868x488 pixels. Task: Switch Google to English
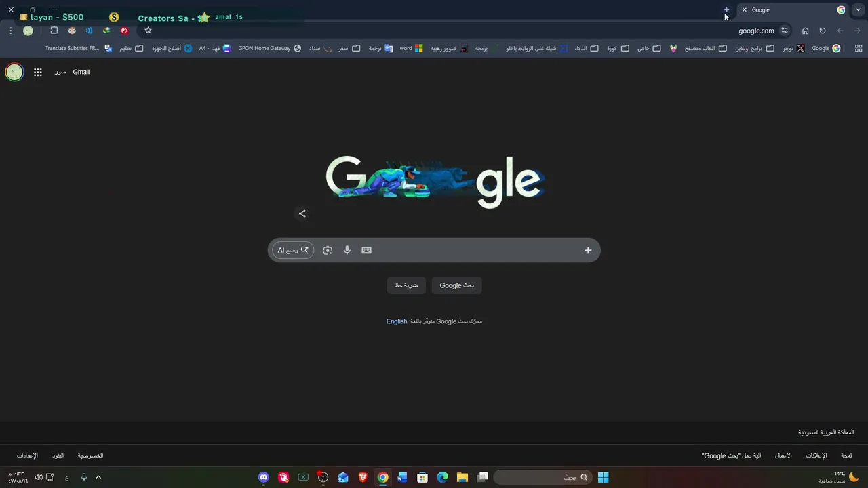tap(397, 321)
